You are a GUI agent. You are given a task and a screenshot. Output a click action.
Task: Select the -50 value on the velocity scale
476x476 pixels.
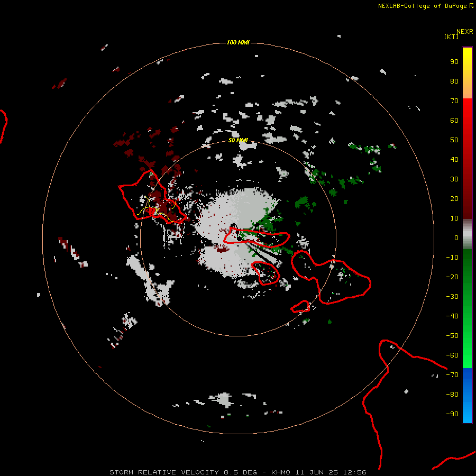tap(452, 336)
